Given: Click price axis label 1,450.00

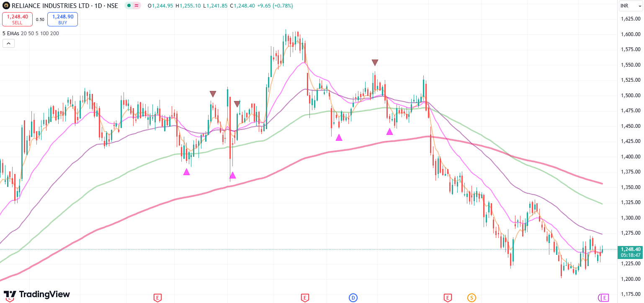Looking at the screenshot, I should [x=630, y=126].
